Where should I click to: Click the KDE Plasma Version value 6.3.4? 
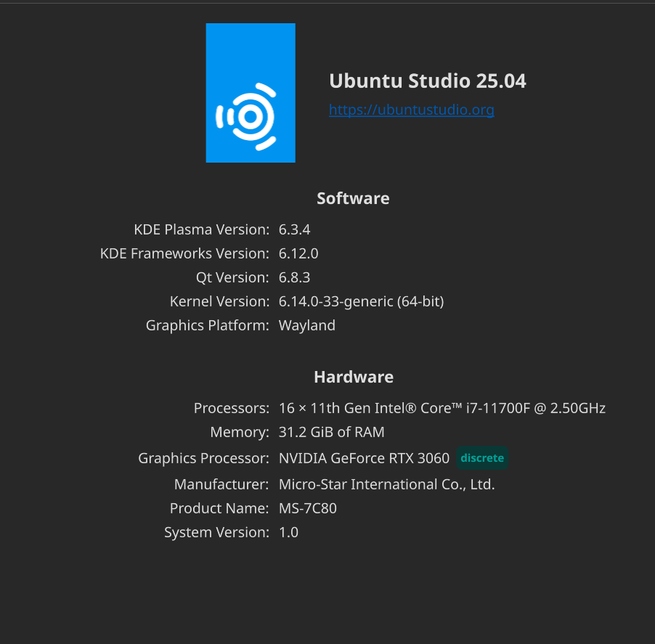pyautogui.click(x=295, y=229)
